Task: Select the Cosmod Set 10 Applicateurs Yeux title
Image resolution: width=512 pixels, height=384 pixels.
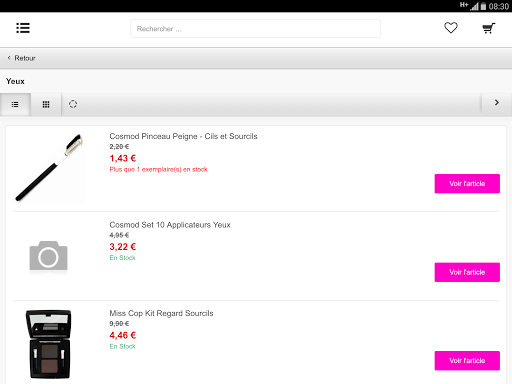Action: click(170, 225)
